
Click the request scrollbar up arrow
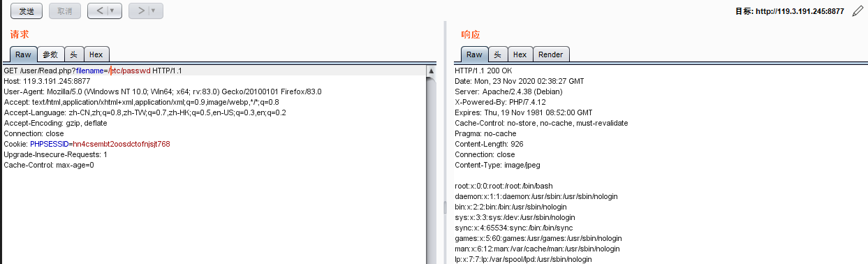point(431,71)
